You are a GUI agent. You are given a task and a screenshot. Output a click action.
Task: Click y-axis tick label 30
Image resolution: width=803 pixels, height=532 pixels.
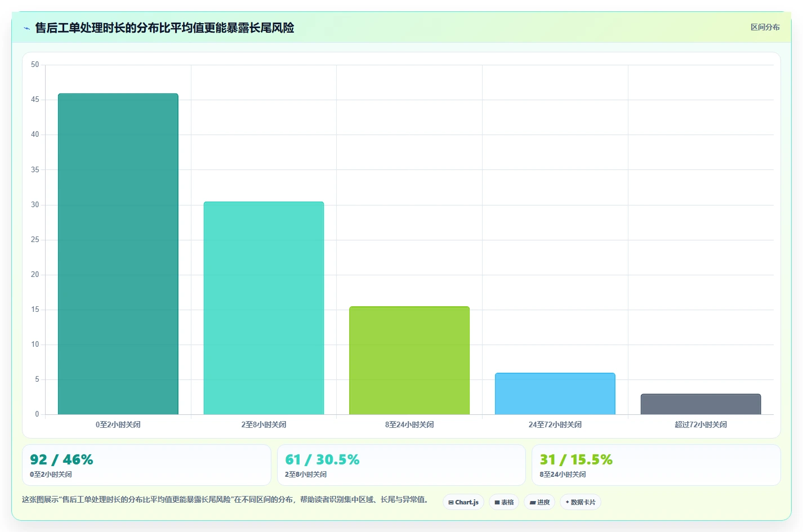click(x=35, y=205)
